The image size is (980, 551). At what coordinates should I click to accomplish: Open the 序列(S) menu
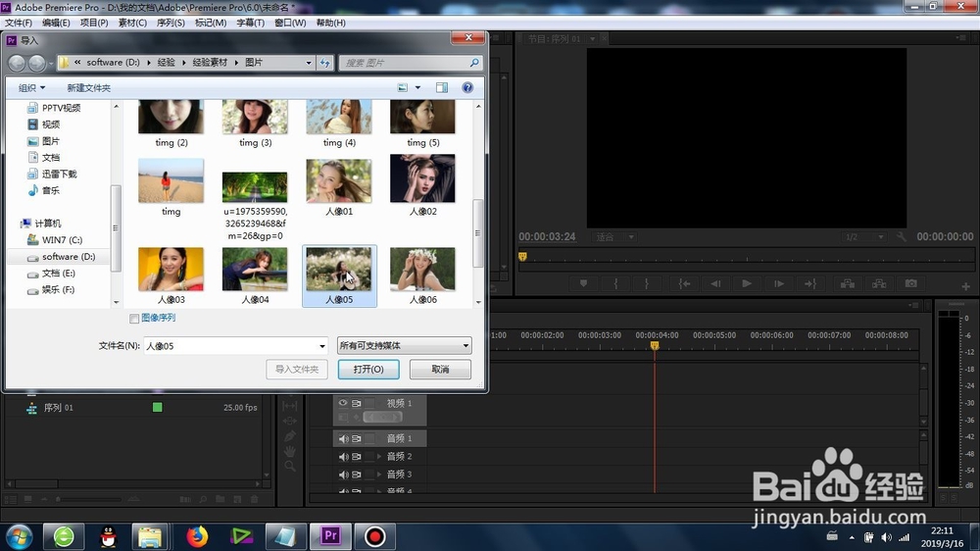pyautogui.click(x=171, y=23)
